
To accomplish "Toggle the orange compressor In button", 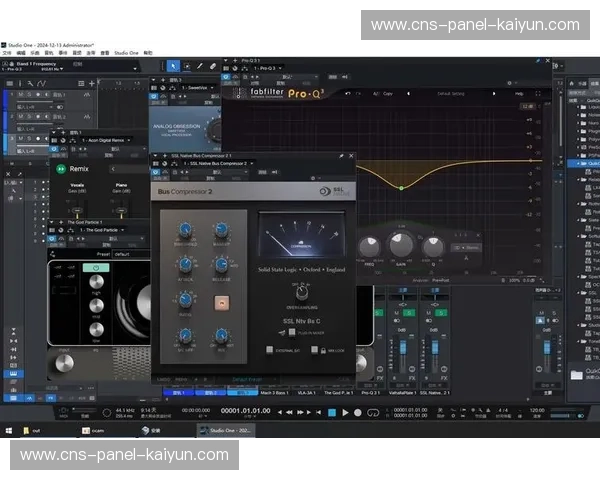I will (223, 302).
